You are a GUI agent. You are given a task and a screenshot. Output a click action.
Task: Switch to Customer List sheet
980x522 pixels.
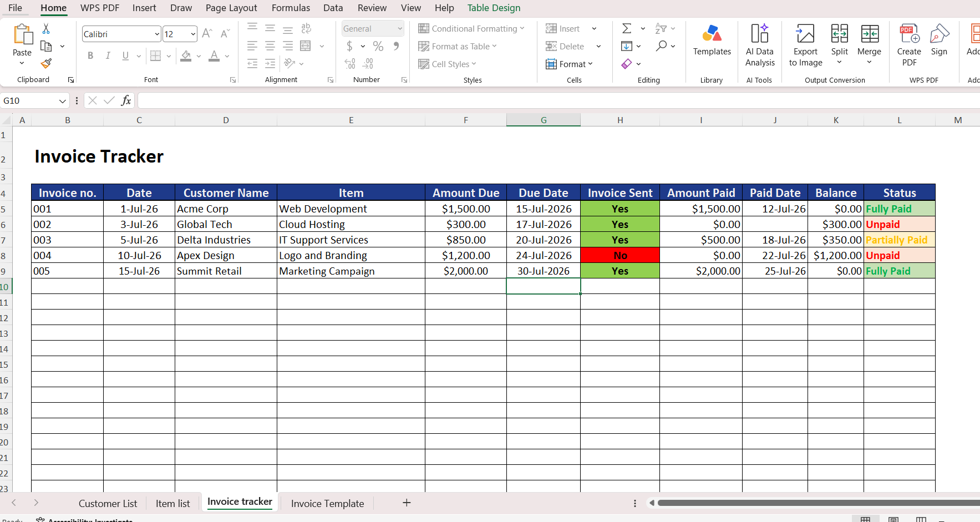[x=108, y=503]
